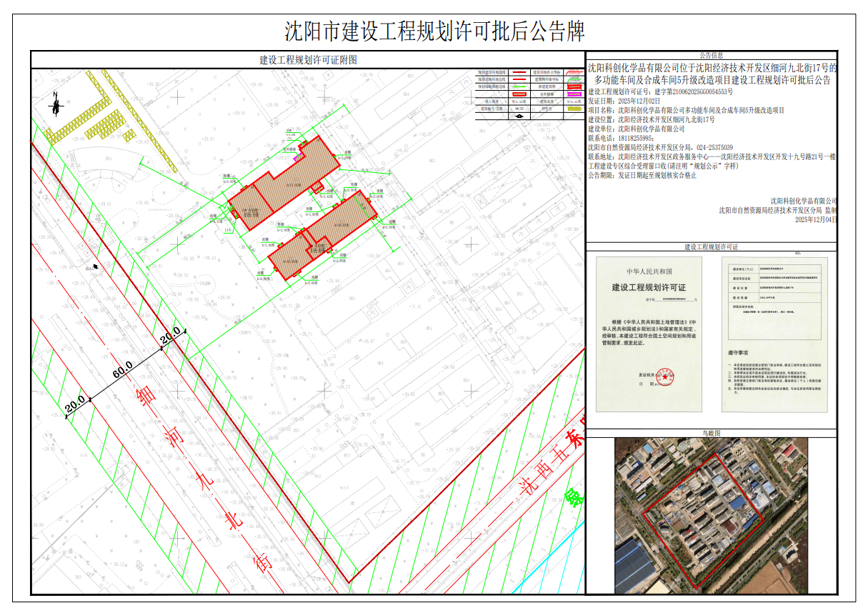This screenshot has height=613, width=868.
Task: Click the black entrance arrow marker in legend
Action: pos(519,116)
